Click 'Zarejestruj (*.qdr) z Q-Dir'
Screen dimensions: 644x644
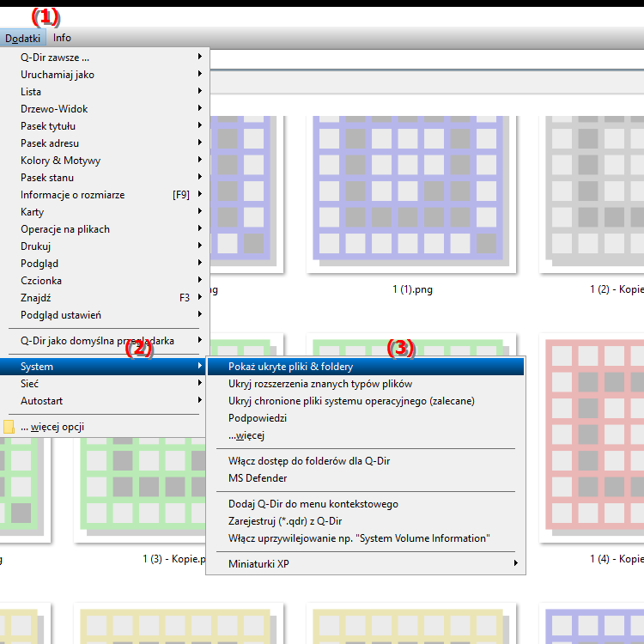pos(366,521)
